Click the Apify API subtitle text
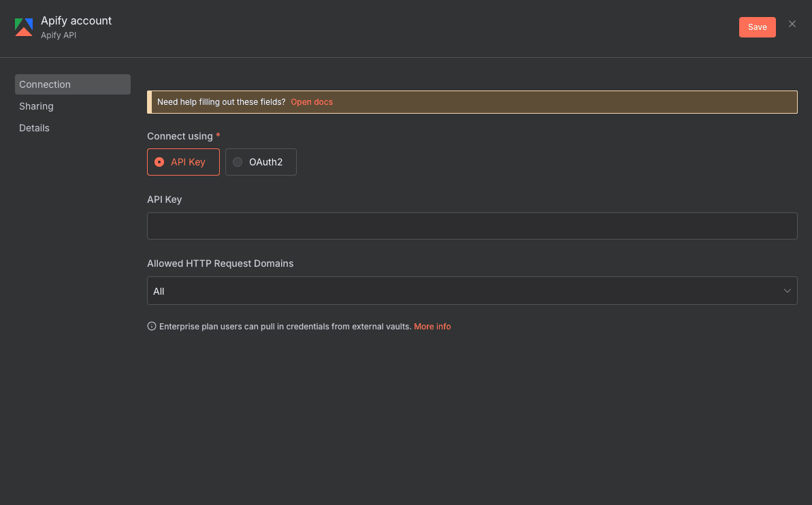The image size is (812, 505). pyautogui.click(x=59, y=35)
